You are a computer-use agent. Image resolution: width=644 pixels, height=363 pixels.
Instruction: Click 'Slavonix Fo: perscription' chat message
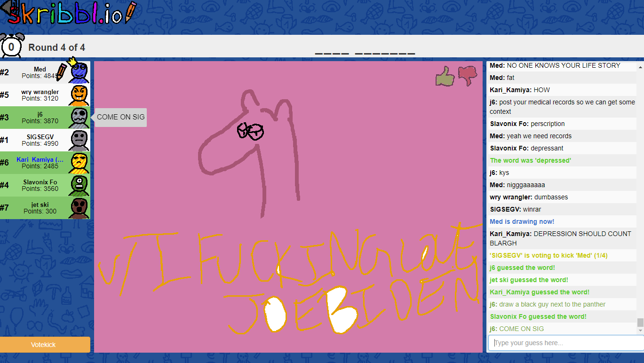527,124
